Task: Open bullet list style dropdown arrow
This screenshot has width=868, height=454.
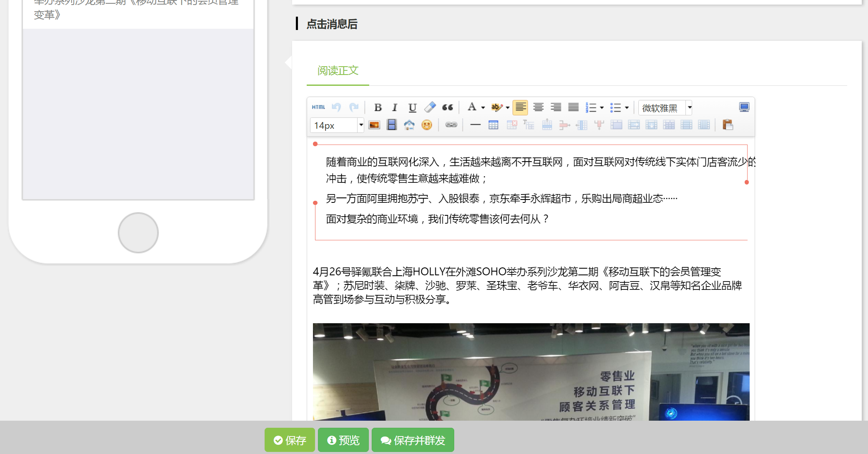Action: pyautogui.click(x=627, y=107)
